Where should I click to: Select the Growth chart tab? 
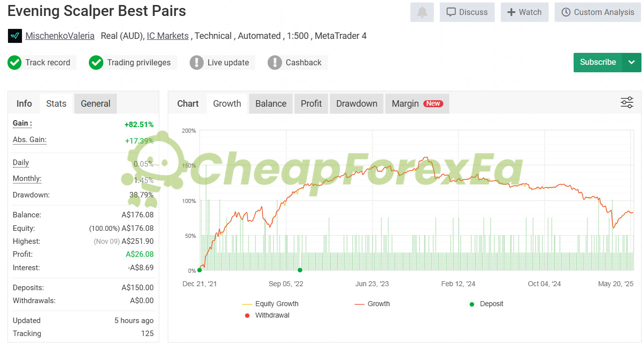227,104
